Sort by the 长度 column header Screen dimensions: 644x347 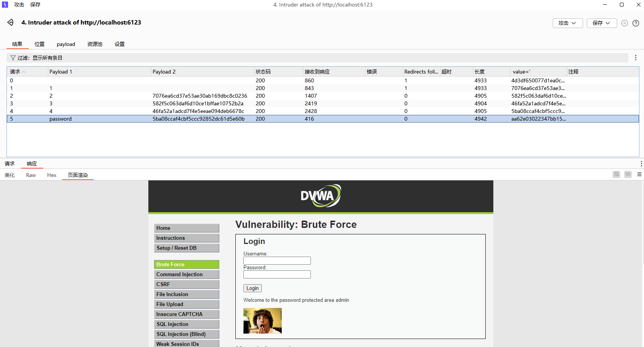(x=491, y=72)
